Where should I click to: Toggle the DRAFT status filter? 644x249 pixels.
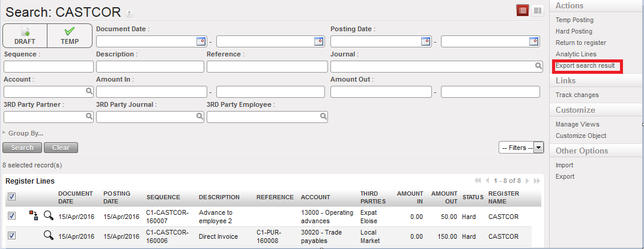point(25,36)
